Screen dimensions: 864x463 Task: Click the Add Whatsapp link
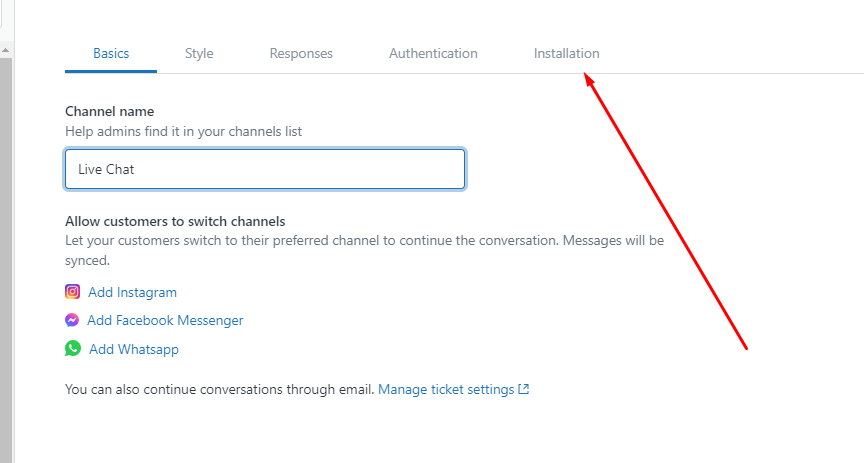pyautogui.click(x=133, y=350)
